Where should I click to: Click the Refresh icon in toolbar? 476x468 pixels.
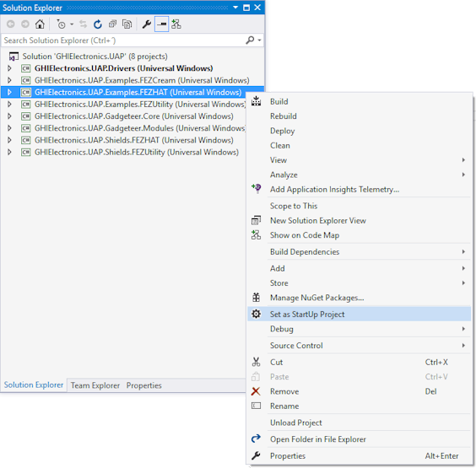pos(97,24)
